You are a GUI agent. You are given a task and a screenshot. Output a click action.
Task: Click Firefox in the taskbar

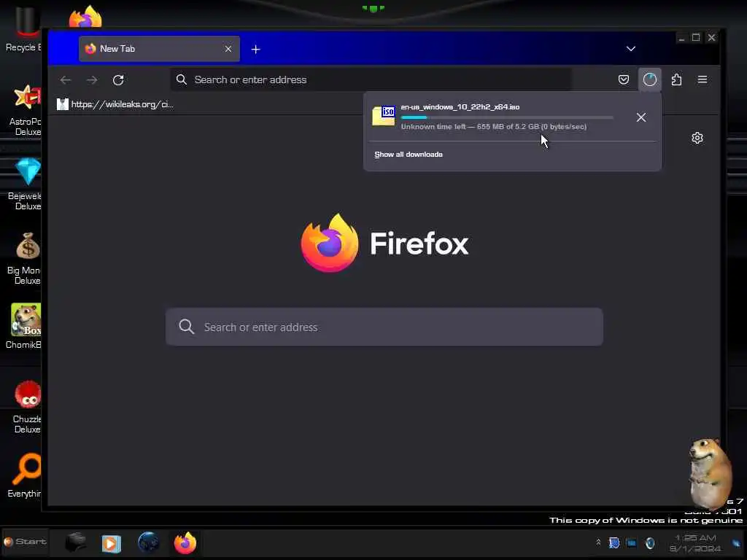click(x=185, y=542)
